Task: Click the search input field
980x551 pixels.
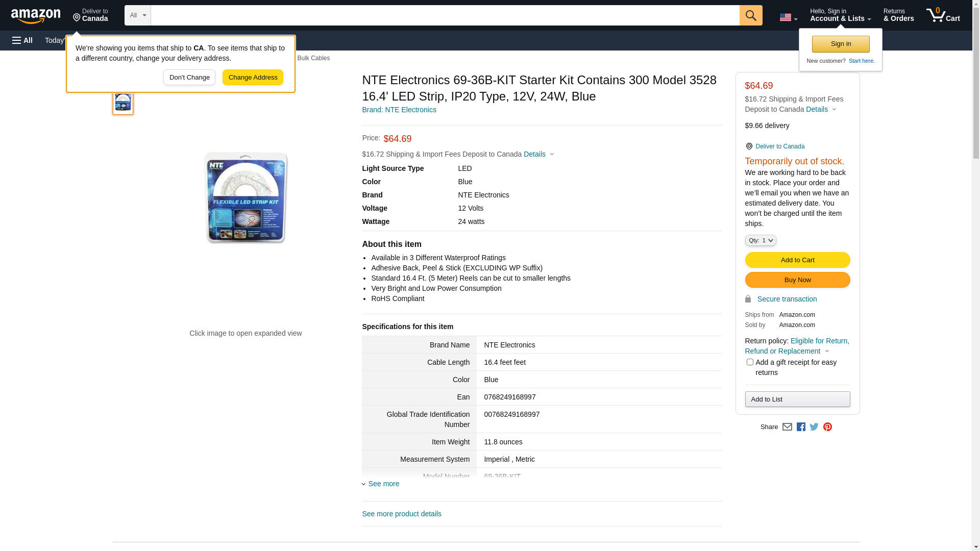Action: (x=444, y=15)
